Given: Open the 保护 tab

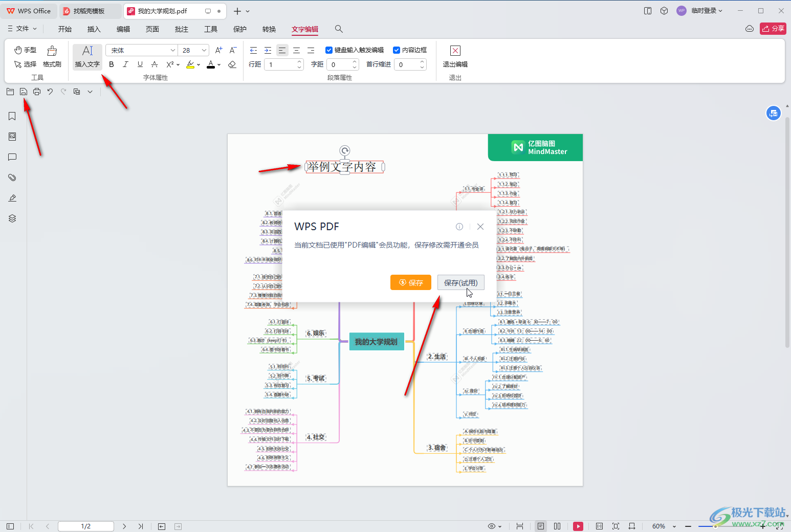Looking at the screenshot, I should point(240,29).
